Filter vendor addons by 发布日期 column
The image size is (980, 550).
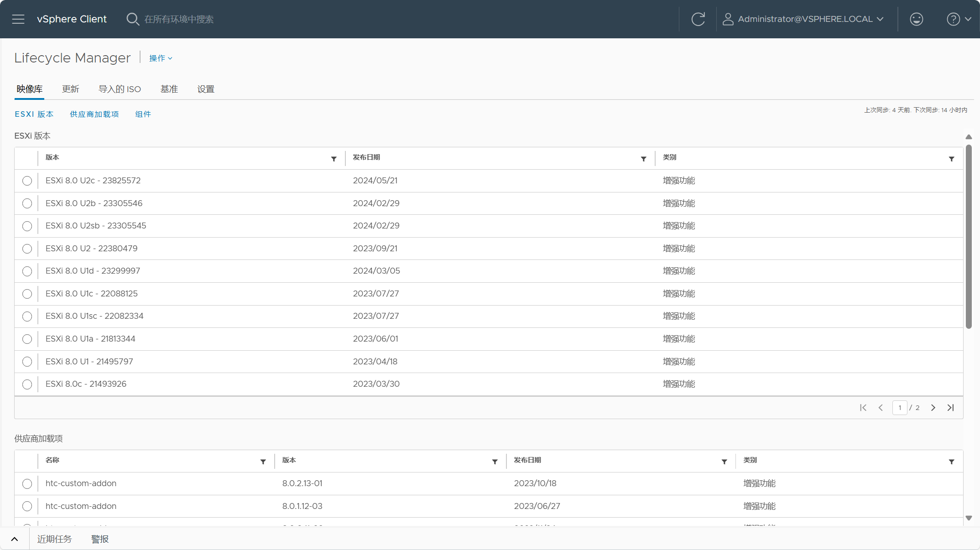(x=724, y=462)
